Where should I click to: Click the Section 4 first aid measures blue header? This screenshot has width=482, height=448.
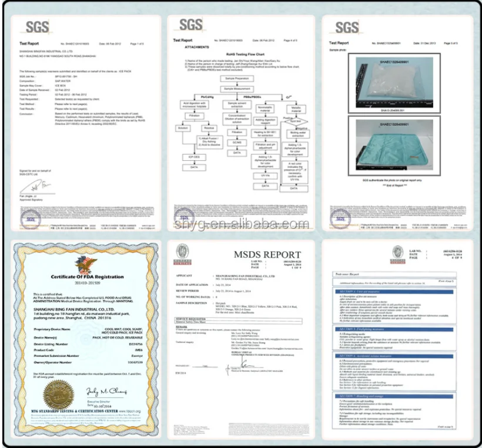(394, 292)
